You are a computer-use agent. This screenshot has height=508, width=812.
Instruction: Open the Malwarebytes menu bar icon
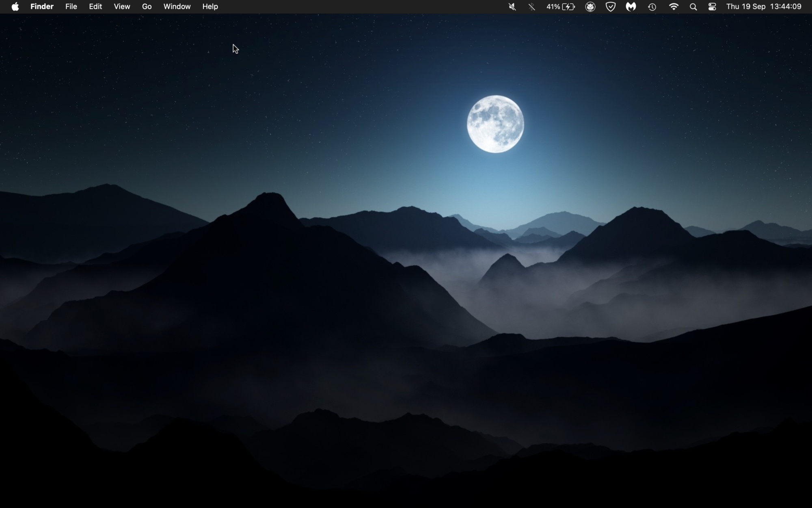pyautogui.click(x=631, y=7)
